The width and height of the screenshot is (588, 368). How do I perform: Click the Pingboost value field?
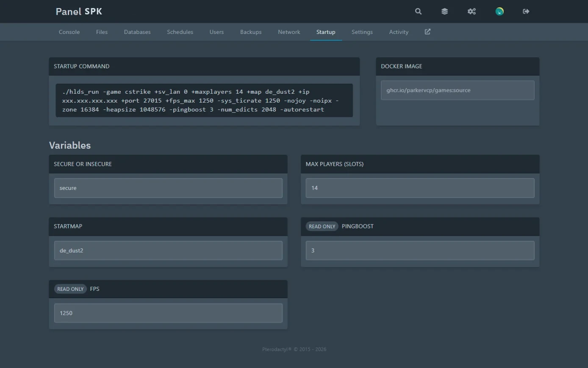420,251
